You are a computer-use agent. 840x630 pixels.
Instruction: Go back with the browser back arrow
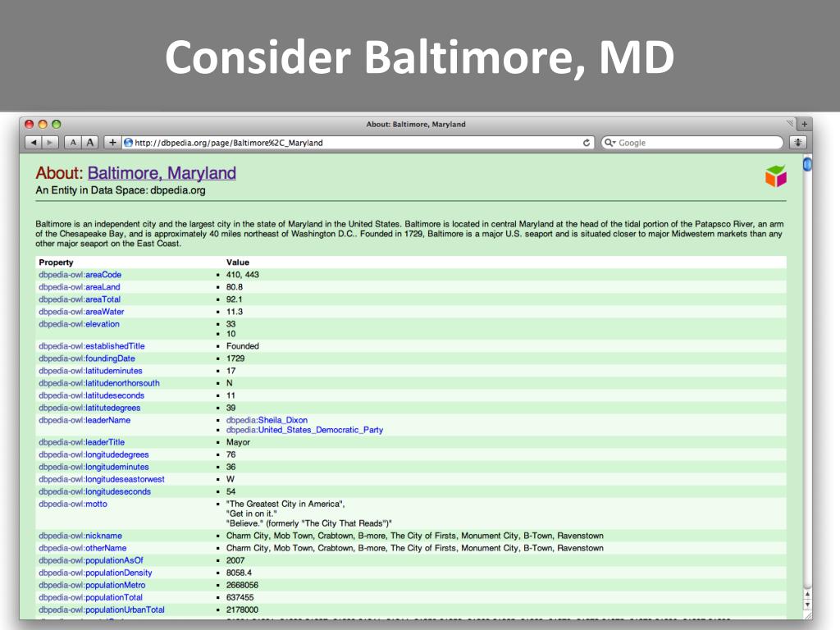[34, 143]
